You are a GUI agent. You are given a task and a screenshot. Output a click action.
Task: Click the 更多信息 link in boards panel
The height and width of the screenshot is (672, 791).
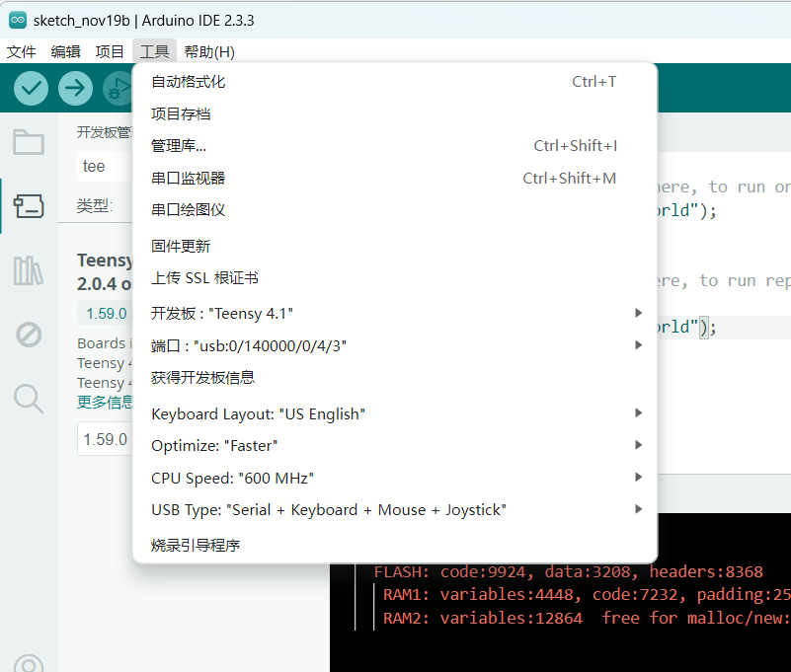point(105,402)
